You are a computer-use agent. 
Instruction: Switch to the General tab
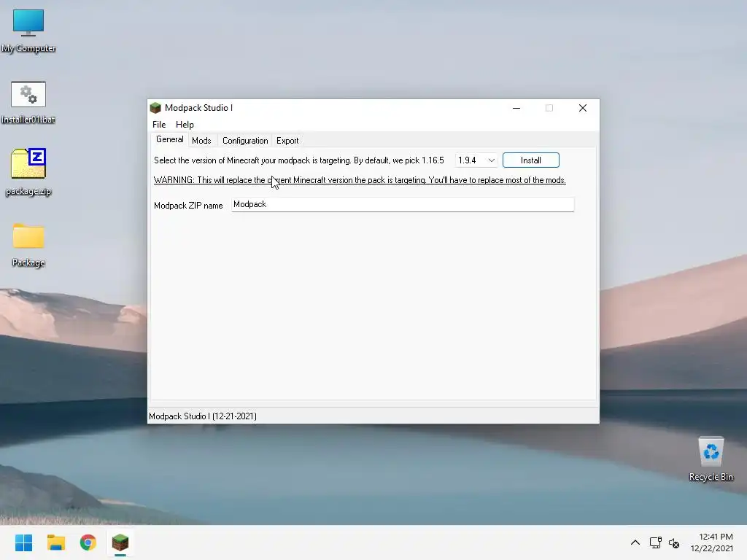click(x=169, y=139)
